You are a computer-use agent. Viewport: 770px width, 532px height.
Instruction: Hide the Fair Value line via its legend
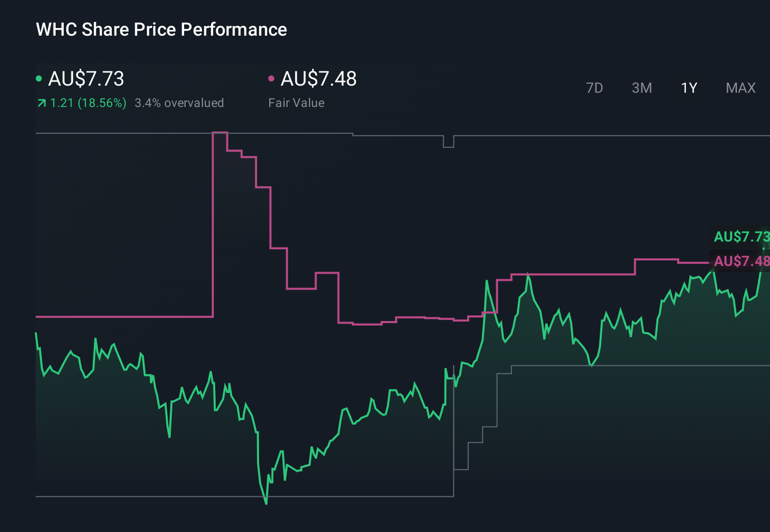coord(272,79)
